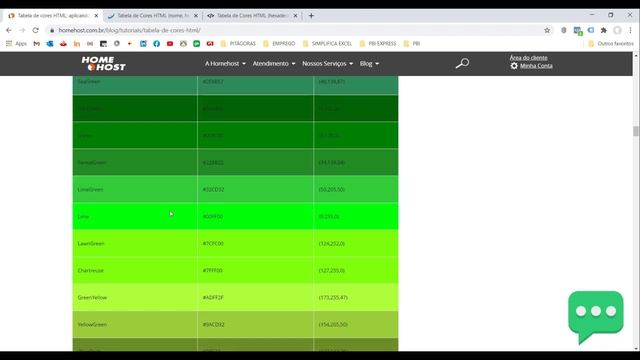Open the Área do cliente link
640x360 pixels.
(528, 58)
